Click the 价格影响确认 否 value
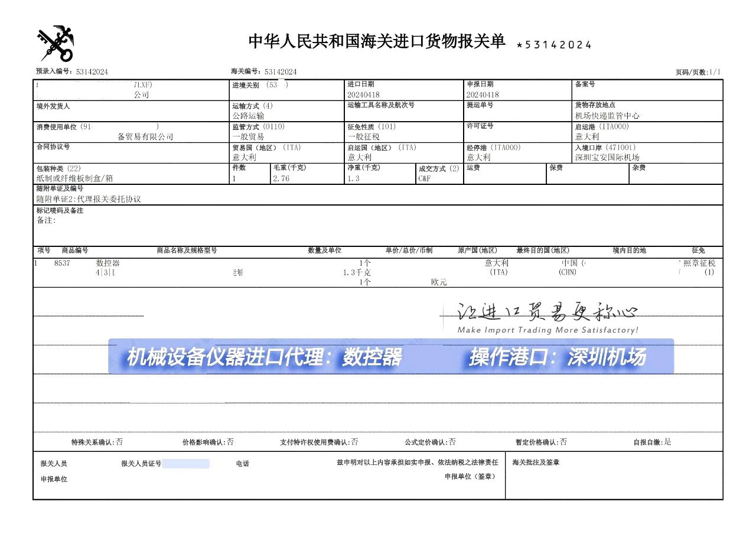 pos(230,442)
